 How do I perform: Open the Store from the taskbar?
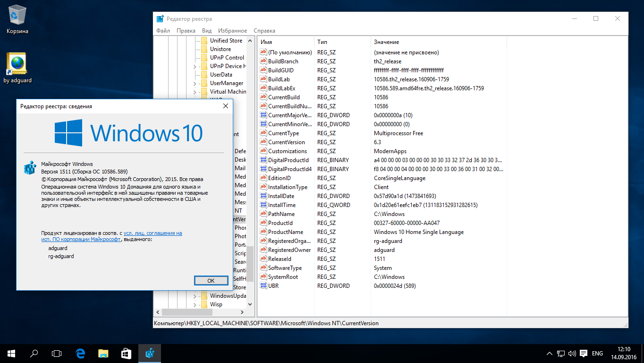(x=126, y=353)
